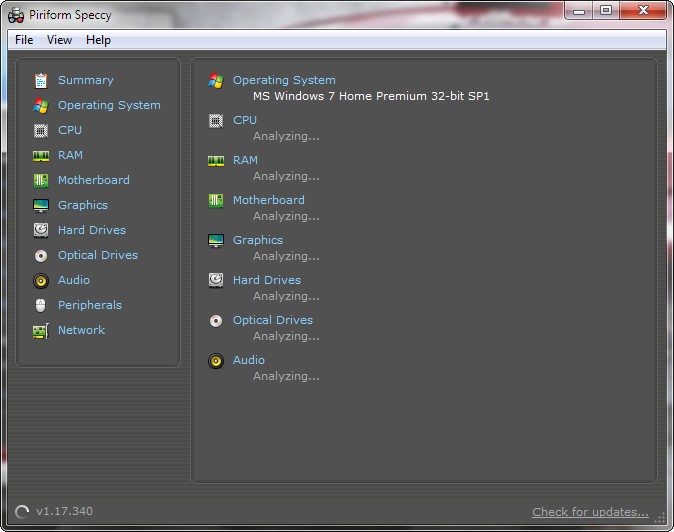Screen dimensions: 674x532
Task: Click the Windows flag icon in summary panel
Action: pyautogui.click(x=216, y=80)
